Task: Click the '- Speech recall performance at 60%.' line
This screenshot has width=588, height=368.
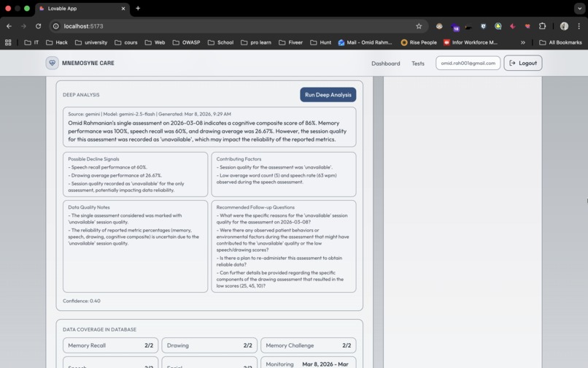Action: (107, 167)
